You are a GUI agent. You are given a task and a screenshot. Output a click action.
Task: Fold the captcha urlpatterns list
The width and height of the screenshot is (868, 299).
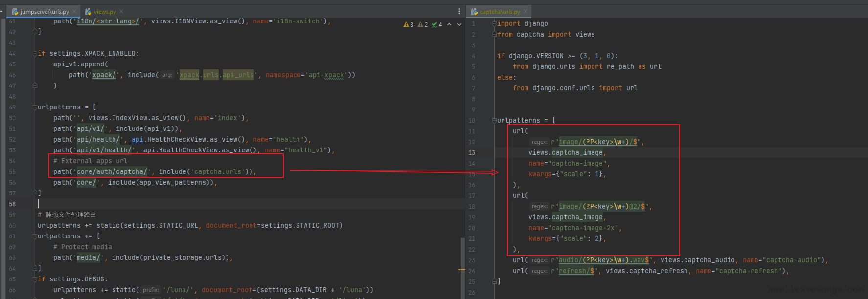coord(494,120)
